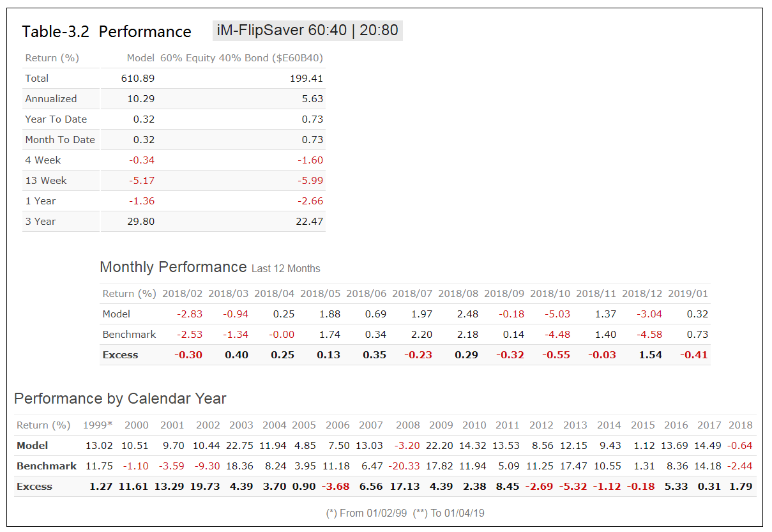The image size is (772, 532).
Task: Click 2000 Excess value 11.61
Action: (133, 487)
